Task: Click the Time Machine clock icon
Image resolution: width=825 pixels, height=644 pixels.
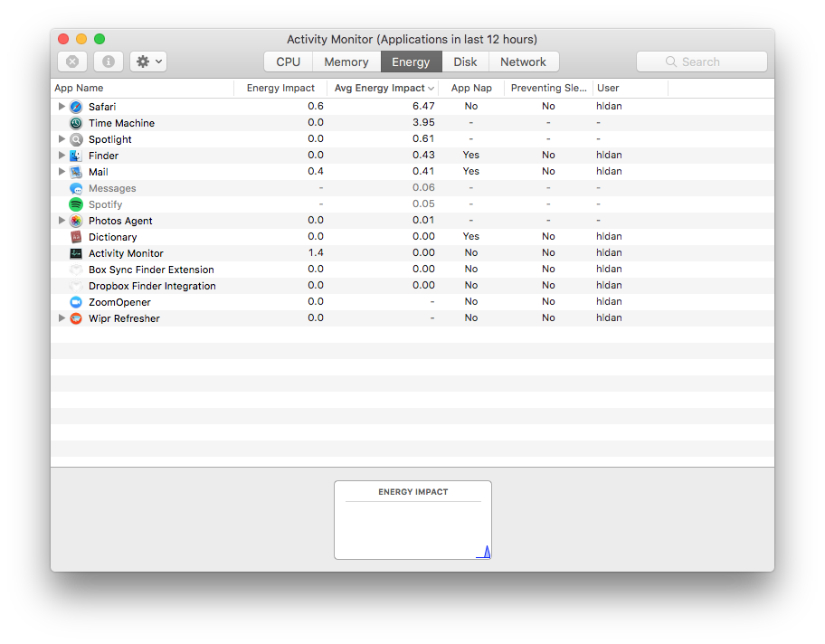Action: tap(76, 123)
